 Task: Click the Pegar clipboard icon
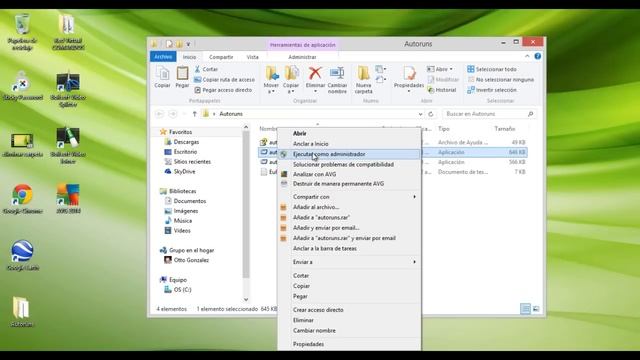tap(182, 77)
